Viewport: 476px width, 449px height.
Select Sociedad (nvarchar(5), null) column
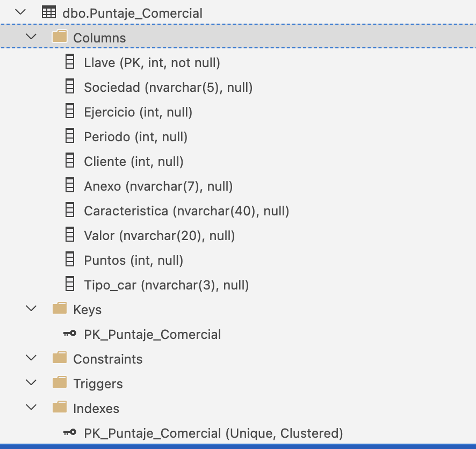[x=169, y=88]
